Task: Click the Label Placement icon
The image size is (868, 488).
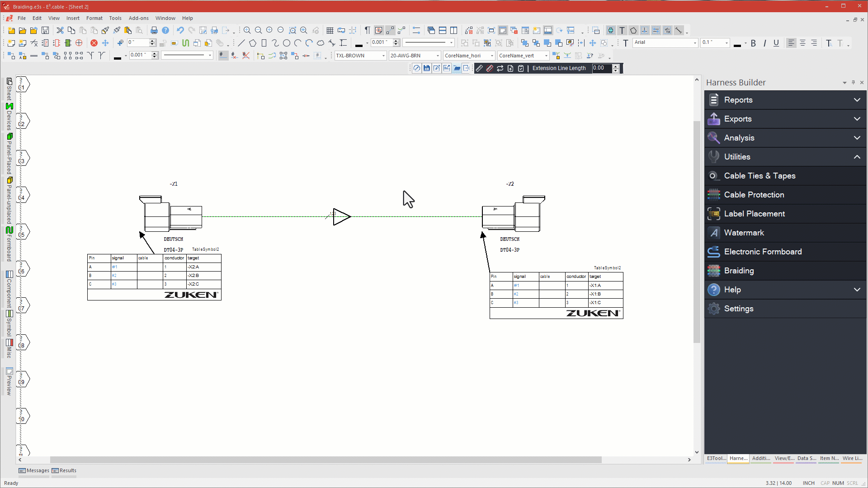Action: click(x=713, y=213)
